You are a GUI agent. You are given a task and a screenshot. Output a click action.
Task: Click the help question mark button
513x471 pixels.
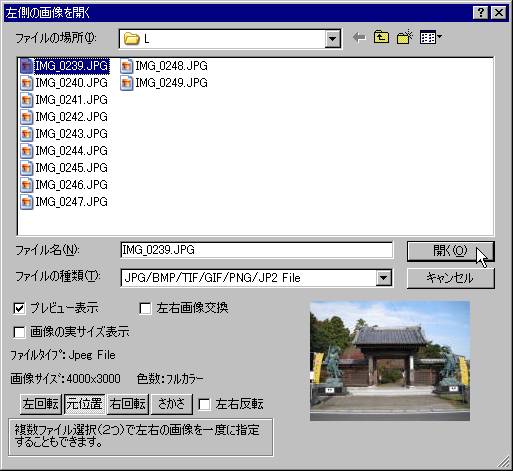[x=480, y=13]
